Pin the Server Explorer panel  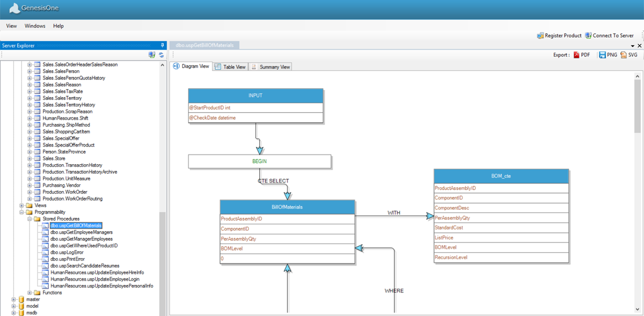[x=163, y=46]
